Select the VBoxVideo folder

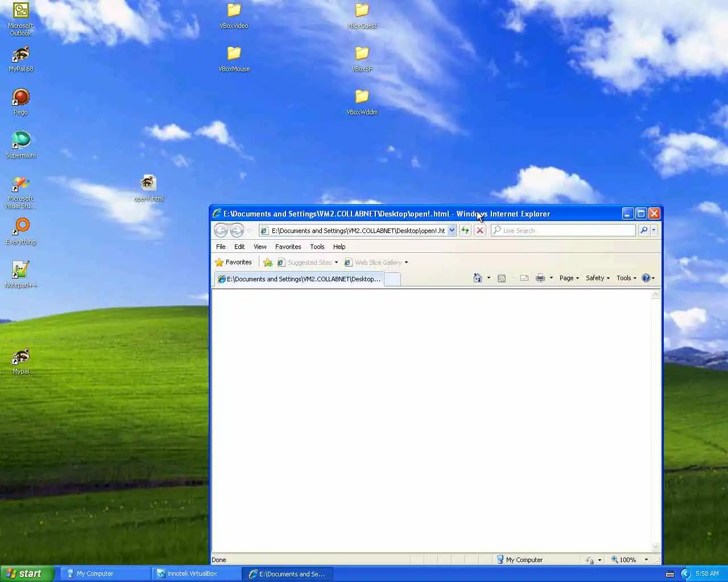click(234, 16)
